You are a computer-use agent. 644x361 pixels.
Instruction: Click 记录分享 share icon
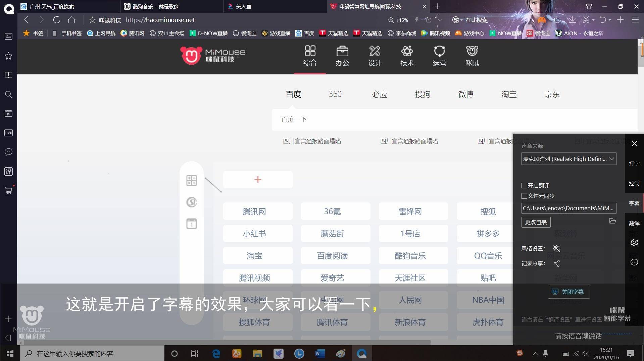click(557, 263)
